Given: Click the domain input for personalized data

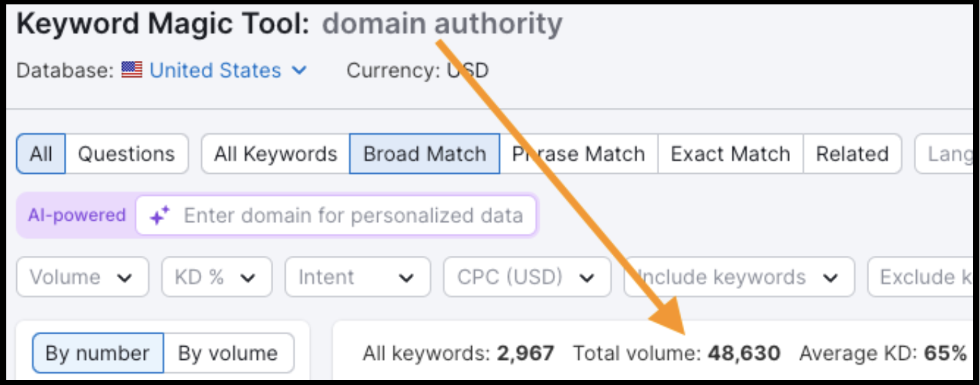Looking at the screenshot, I should pyautogui.click(x=351, y=214).
